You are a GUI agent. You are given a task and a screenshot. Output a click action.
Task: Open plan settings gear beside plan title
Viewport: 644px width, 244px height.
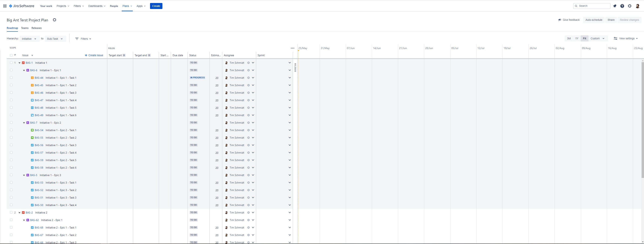click(55, 20)
